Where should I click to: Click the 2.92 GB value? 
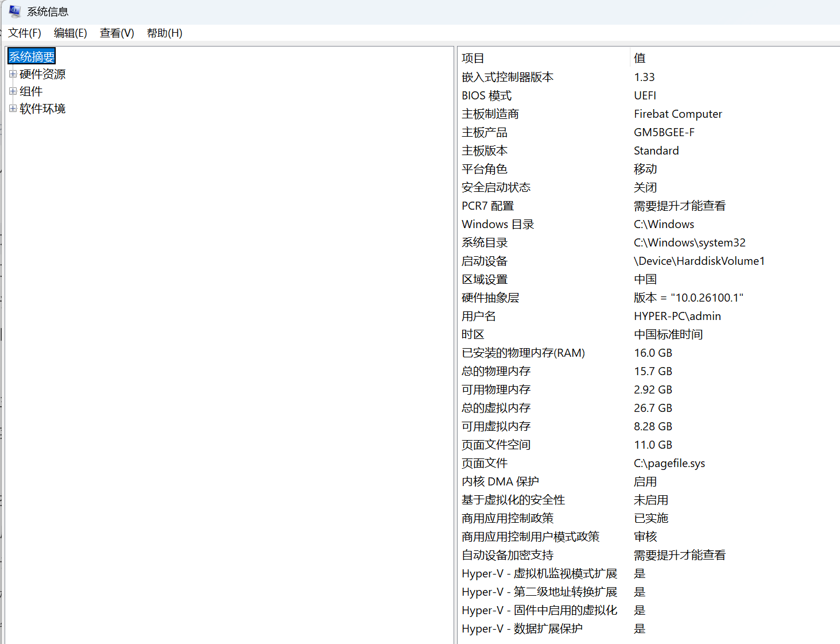(x=653, y=390)
